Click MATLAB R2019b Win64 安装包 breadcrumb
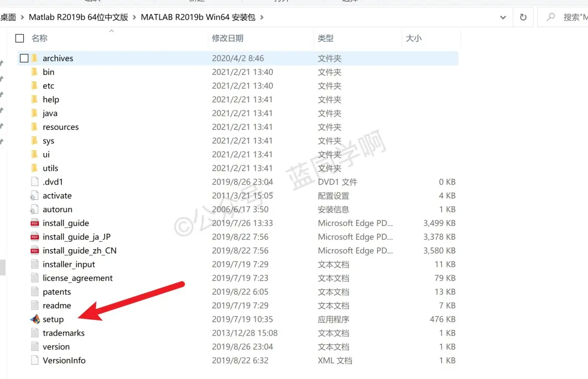 (198, 17)
